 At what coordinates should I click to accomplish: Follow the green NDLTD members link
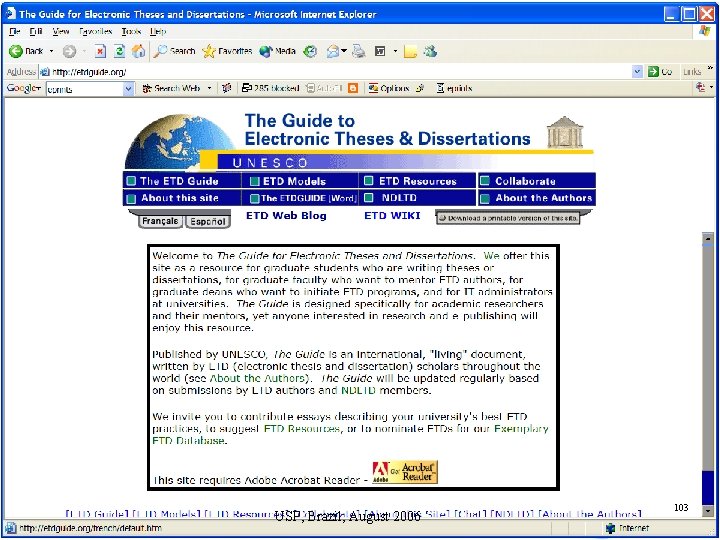359,391
